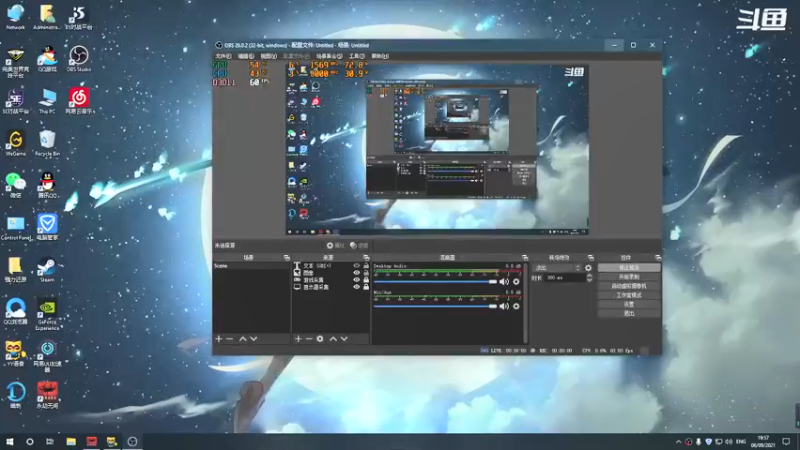800x450 pixels.
Task: Undock the Scene Transitions panel float icon
Action: 591,258
